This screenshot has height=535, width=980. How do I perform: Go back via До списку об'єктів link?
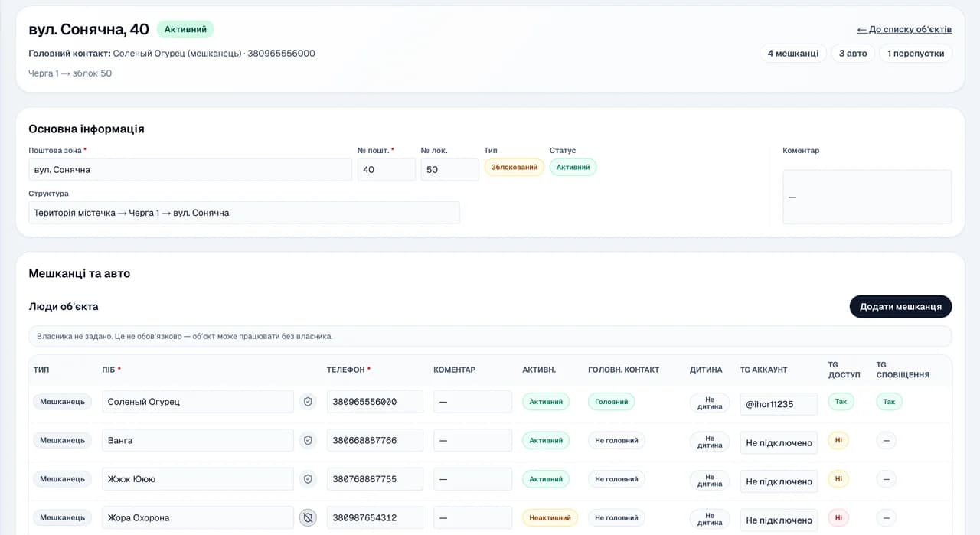[x=904, y=29]
